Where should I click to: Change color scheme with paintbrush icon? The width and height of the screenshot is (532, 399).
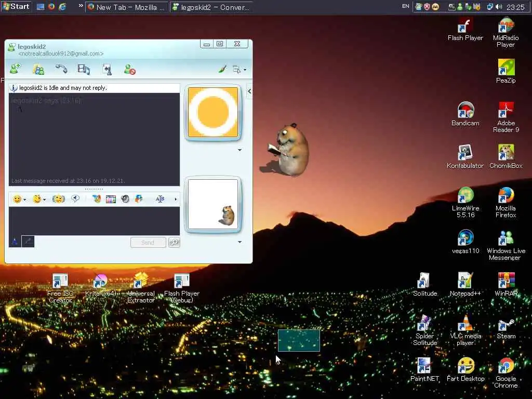pyautogui.click(x=222, y=69)
